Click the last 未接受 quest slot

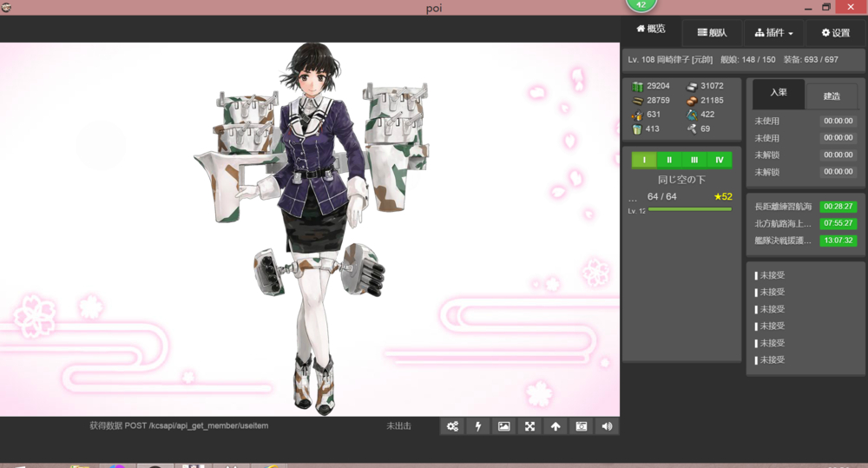[770, 360]
